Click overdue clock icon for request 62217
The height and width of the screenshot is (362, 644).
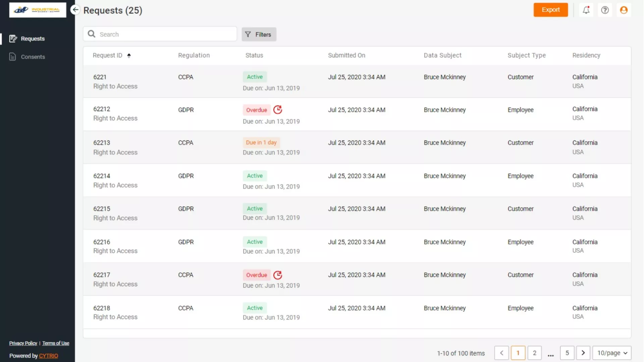[278, 275]
